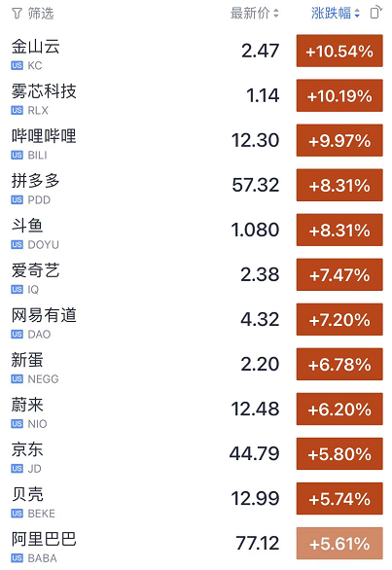Tap the rotate screen icon at top right
Image resolution: width=392 pixels, height=570 pixels.
(x=376, y=13)
